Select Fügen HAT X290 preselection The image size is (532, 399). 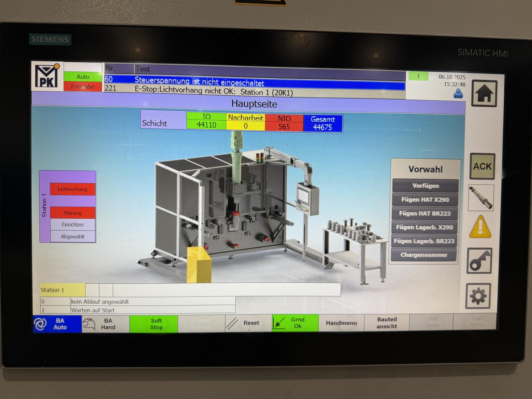tap(425, 200)
